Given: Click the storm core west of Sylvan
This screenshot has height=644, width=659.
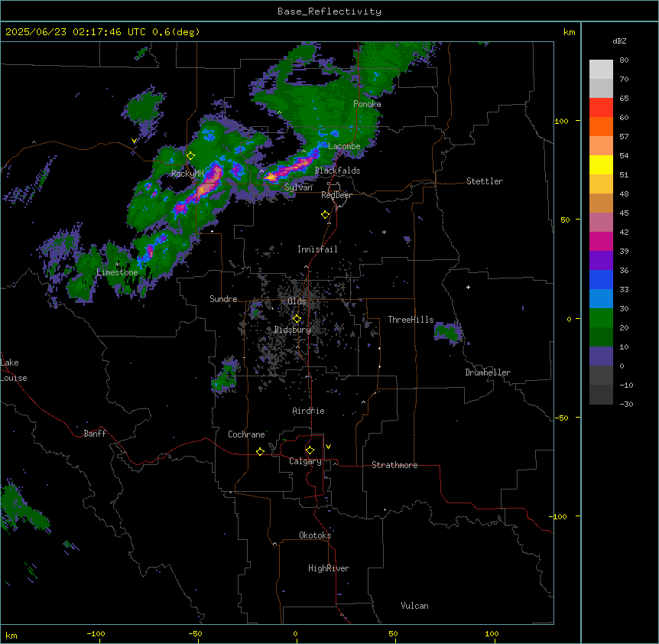Looking at the screenshot, I should coord(291,168).
